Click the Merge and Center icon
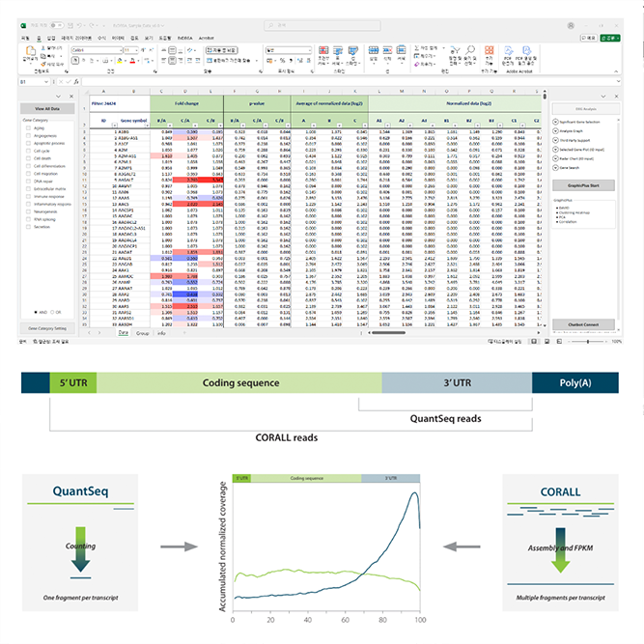Viewport: 644px width, 644px height. click(x=210, y=61)
